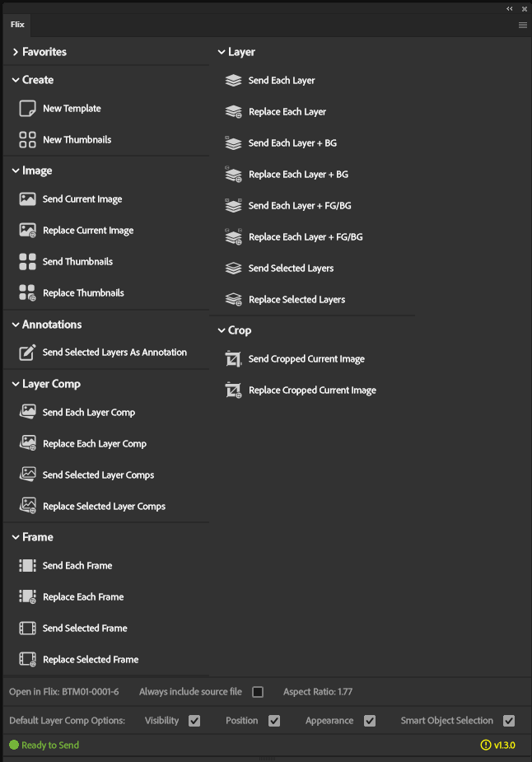The width and height of the screenshot is (532, 762).
Task: Enable Always include source file checkbox
Action: [258, 692]
